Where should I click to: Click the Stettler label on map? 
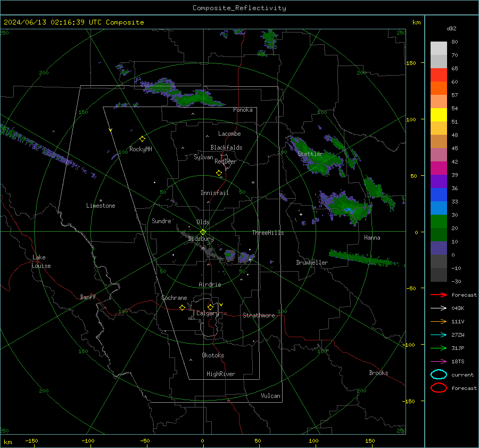click(x=310, y=154)
